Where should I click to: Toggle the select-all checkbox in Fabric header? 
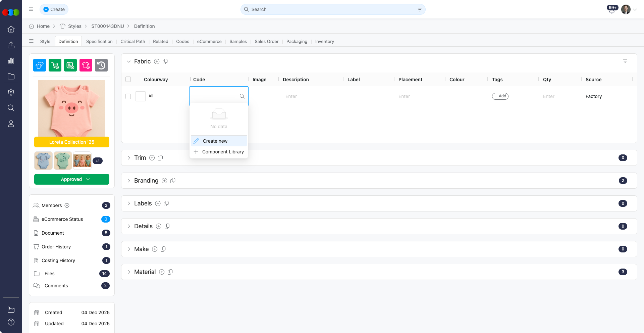(128, 80)
